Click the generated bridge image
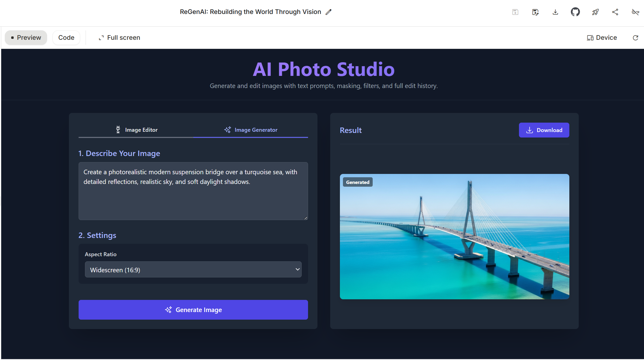 coord(454,237)
